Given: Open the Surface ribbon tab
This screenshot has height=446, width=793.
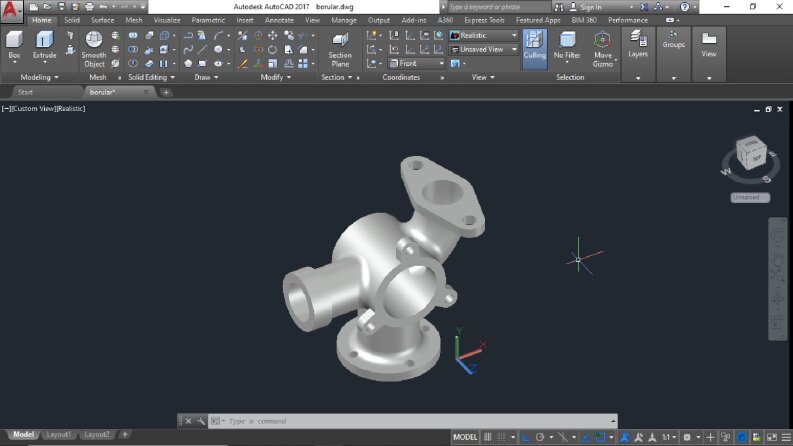Looking at the screenshot, I should pos(103,20).
